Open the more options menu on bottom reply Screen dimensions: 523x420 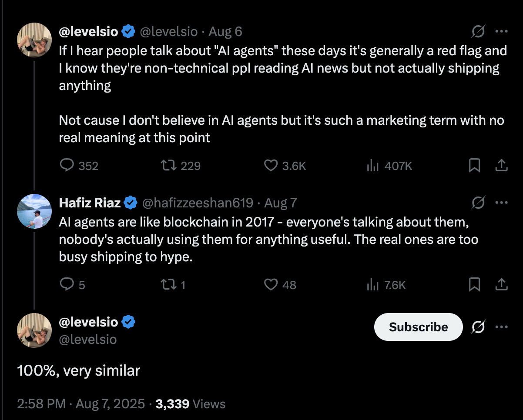click(502, 327)
